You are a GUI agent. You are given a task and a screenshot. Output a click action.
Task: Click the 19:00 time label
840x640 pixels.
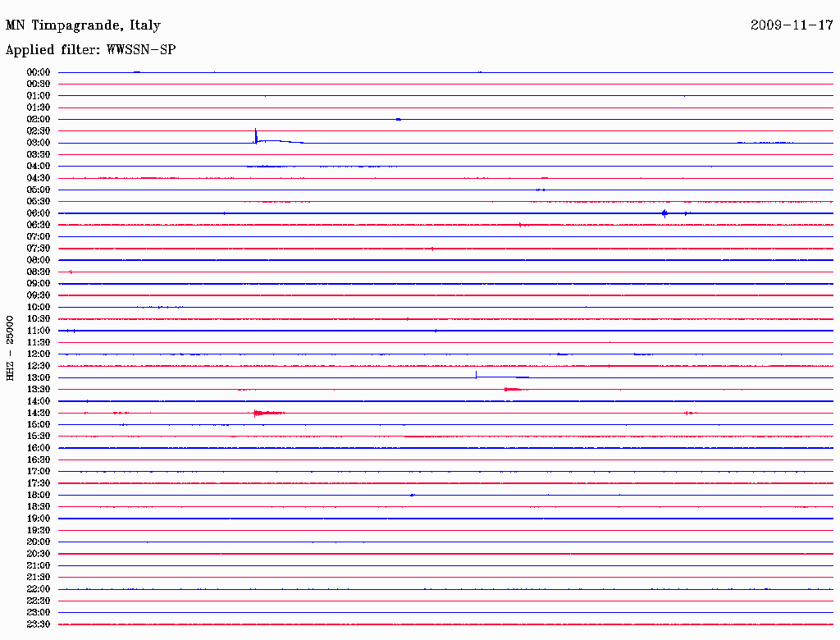pos(39,519)
